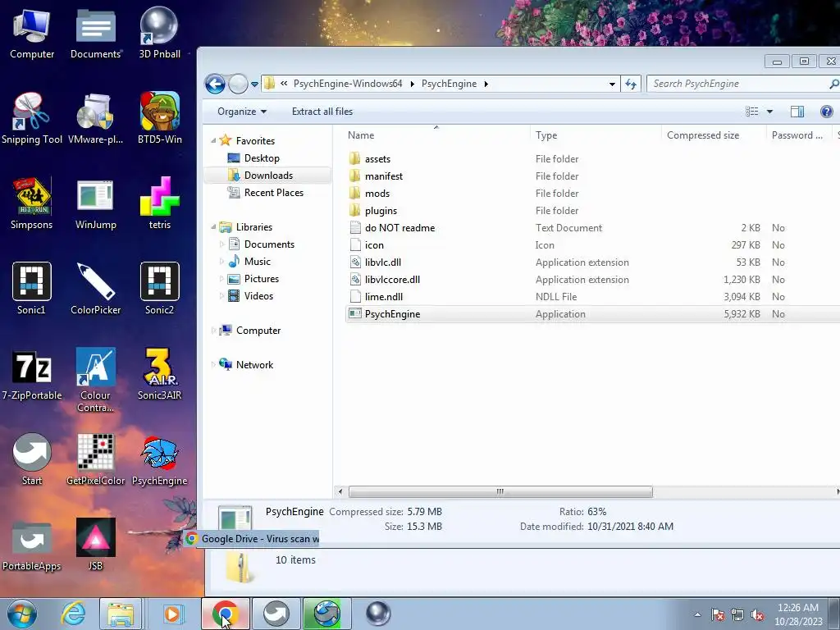This screenshot has width=840, height=630.
Task: Select the PsychEngine desktop icon
Action: (160, 459)
